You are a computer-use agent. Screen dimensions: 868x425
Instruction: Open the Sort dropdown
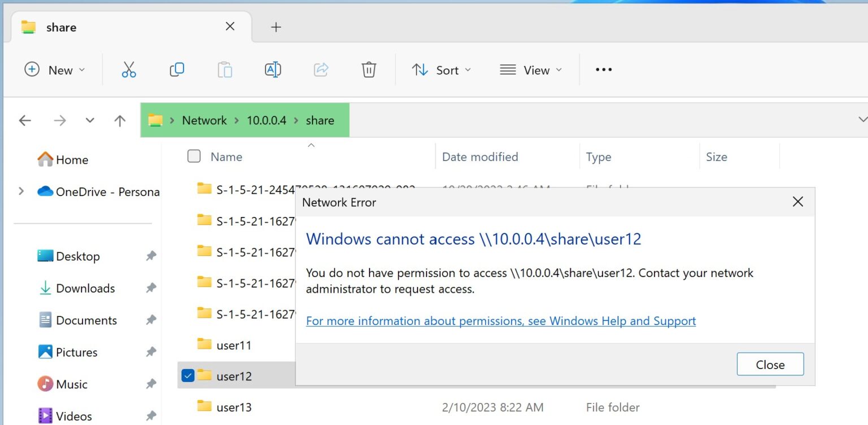click(442, 70)
